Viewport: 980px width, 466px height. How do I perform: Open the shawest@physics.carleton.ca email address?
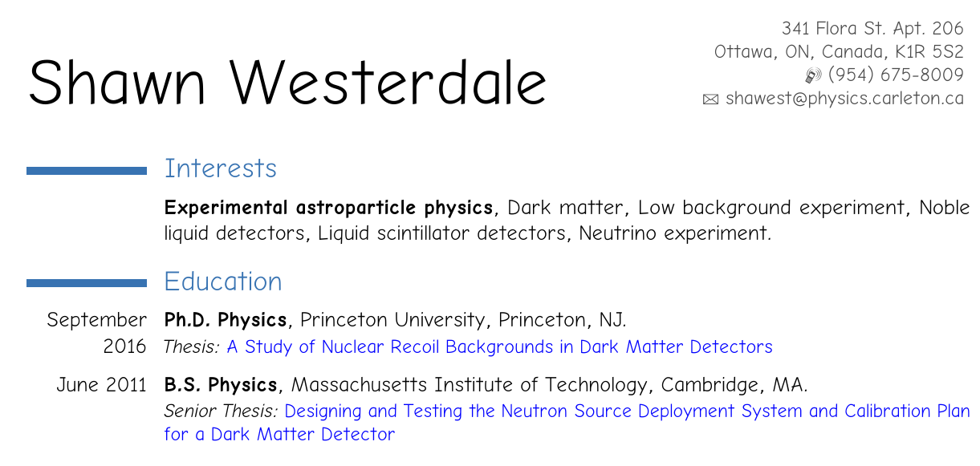tap(844, 99)
